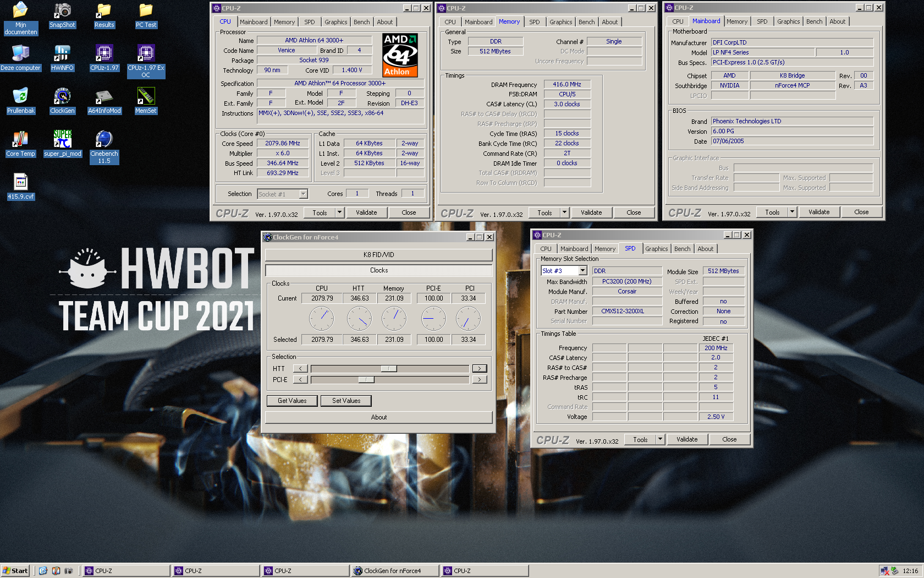Open Tools dropdown arrow in Memory tab window

point(564,212)
